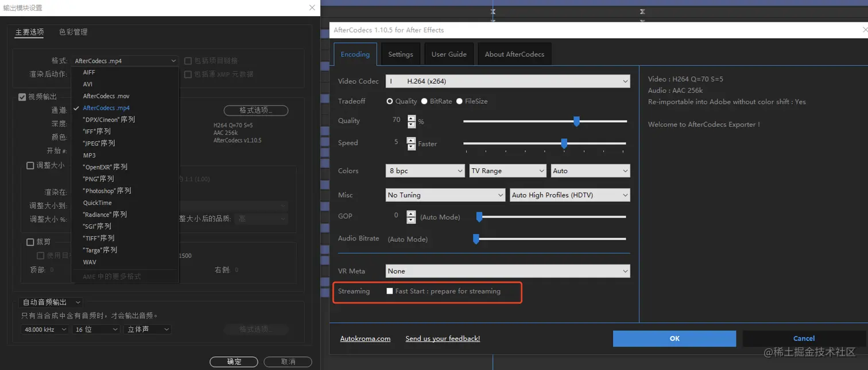Viewport: 868px width, 370px height.
Task: Open the 48.000 kHz sample rate dropdown
Action: click(x=45, y=329)
